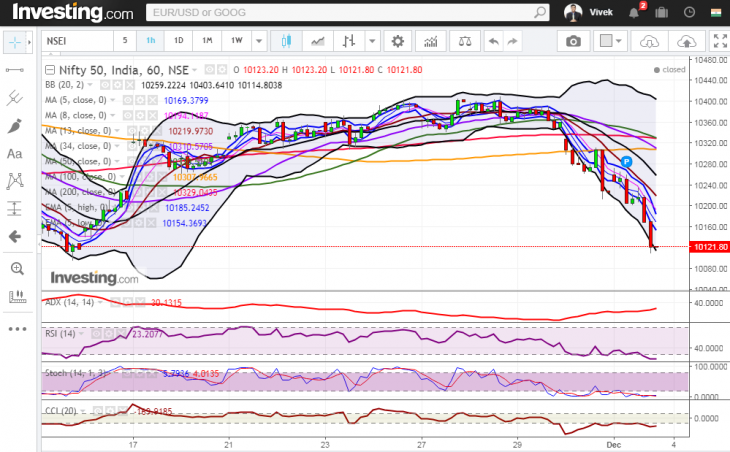Expand the timeframe interval dropdown arrow
Image resolution: width=730 pixels, height=452 pixels.
259,41
